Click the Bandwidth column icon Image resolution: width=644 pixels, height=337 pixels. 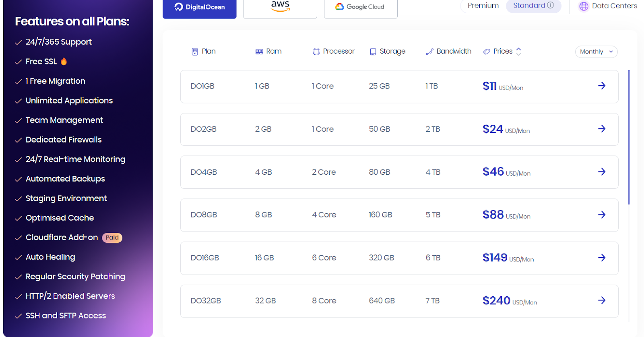pos(430,52)
